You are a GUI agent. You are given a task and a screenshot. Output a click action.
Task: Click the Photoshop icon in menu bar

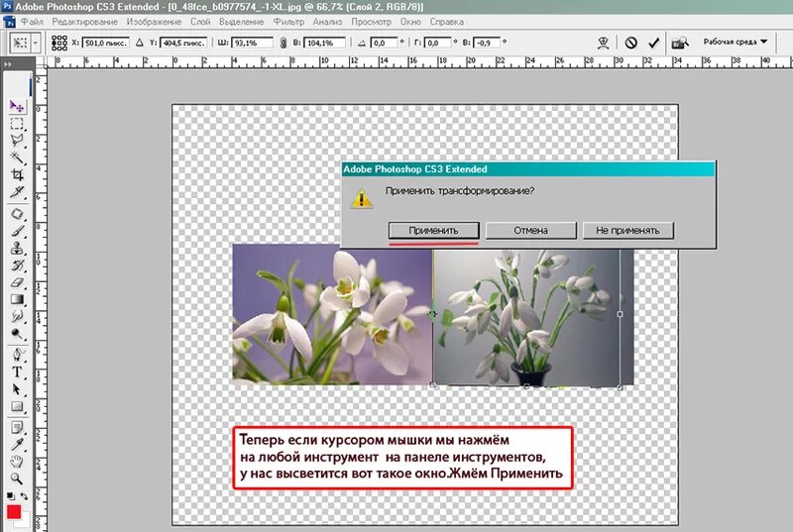pos(9,22)
